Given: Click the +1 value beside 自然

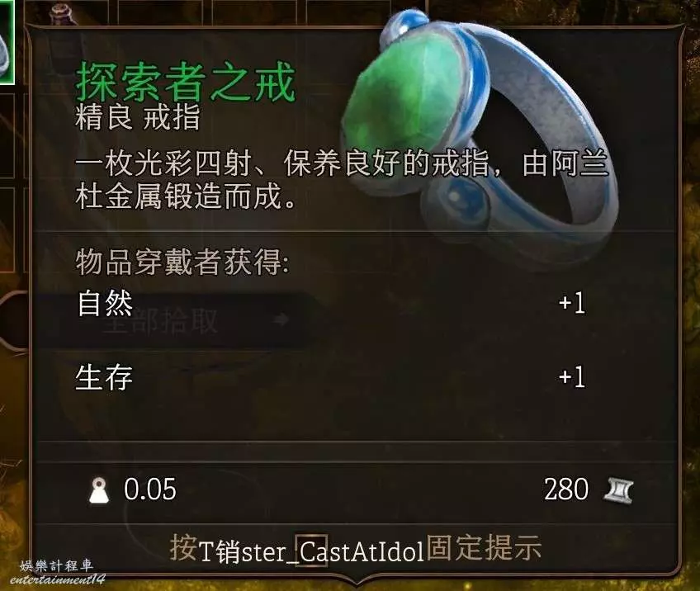Looking at the screenshot, I should [572, 303].
